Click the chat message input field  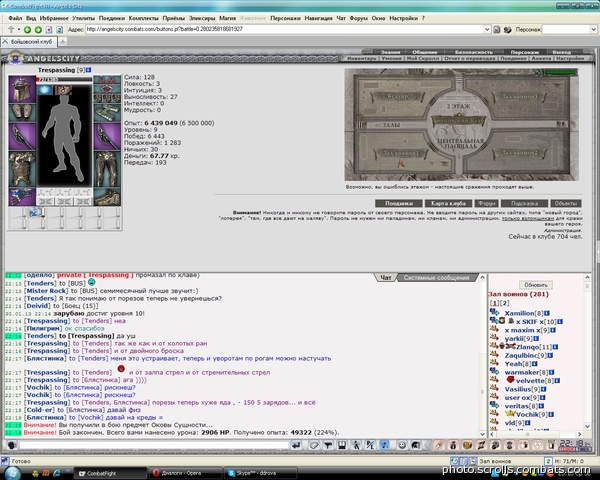[154, 445]
